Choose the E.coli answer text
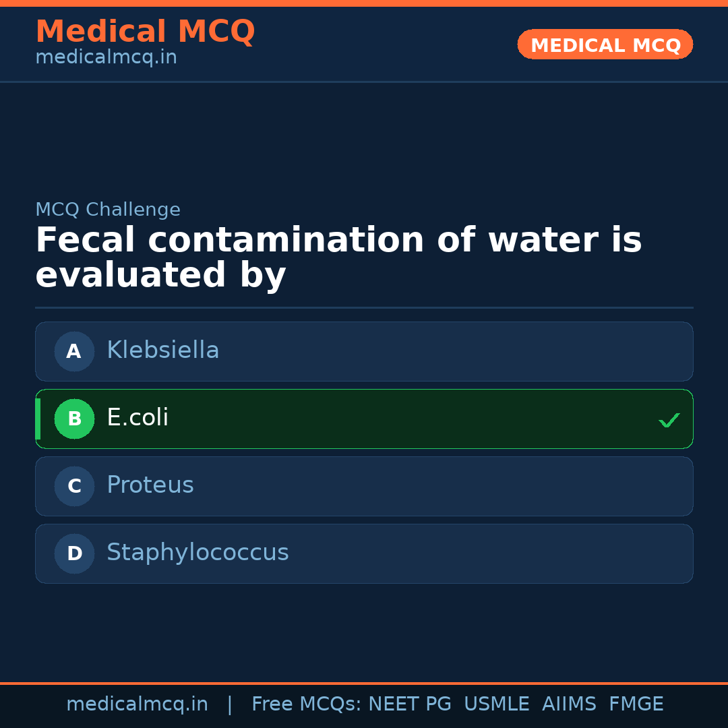This screenshot has height=728, width=728. pyautogui.click(x=138, y=418)
